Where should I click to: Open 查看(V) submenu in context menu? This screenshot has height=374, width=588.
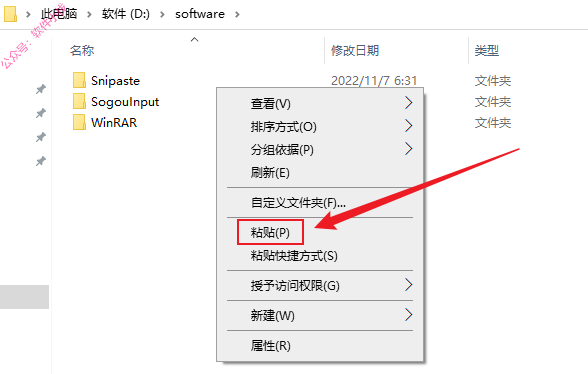click(320, 103)
